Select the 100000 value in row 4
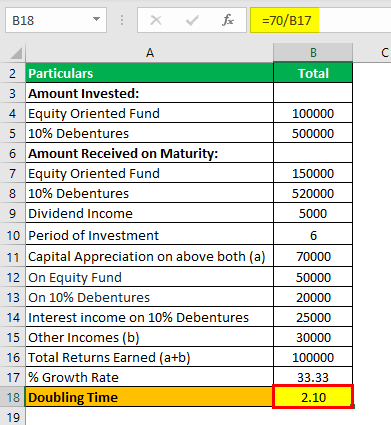 pyautogui.click(x=313, y=113)
